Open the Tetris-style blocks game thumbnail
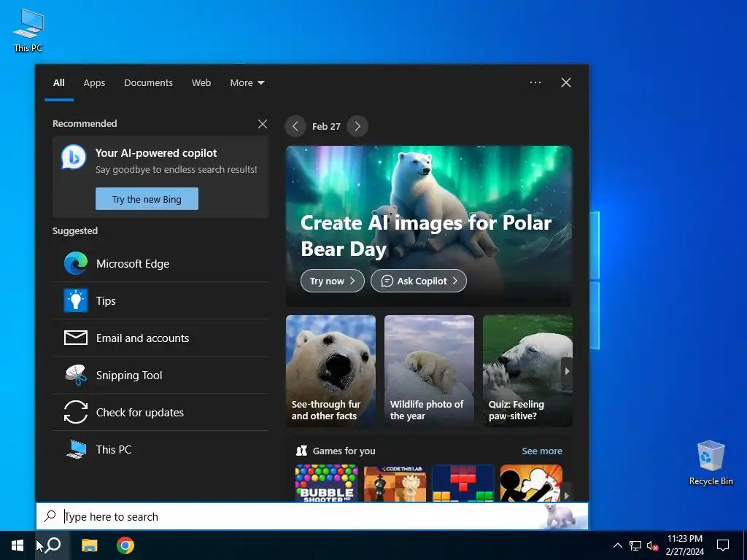747x560 pixels. (463, 483)
